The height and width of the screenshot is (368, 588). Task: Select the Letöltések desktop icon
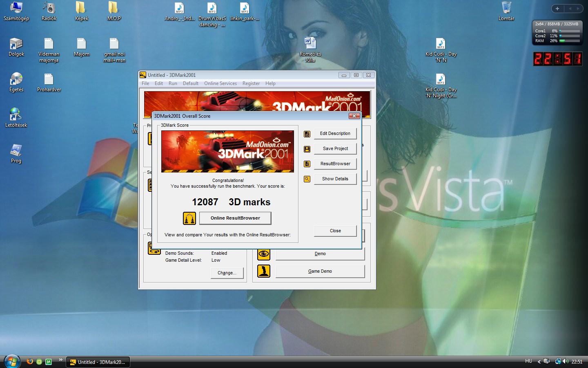coord(16,118)
